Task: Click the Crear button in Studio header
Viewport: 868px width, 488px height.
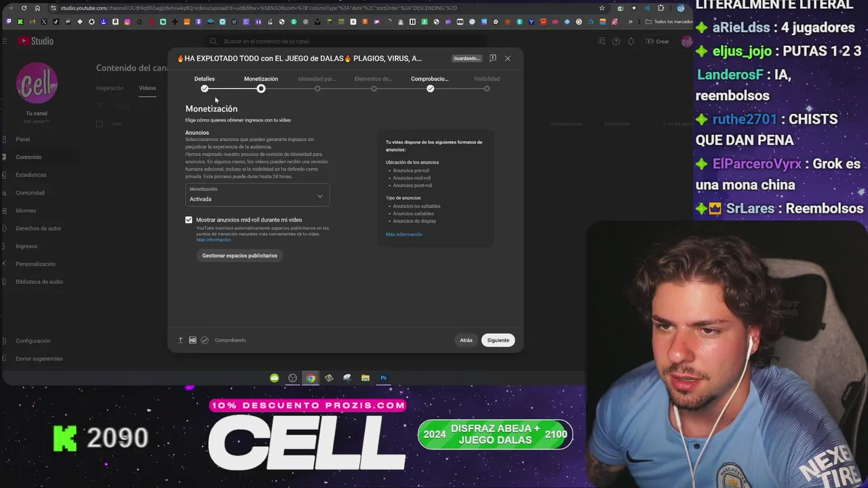Action: pyautogui.click(x=658, y=41)
